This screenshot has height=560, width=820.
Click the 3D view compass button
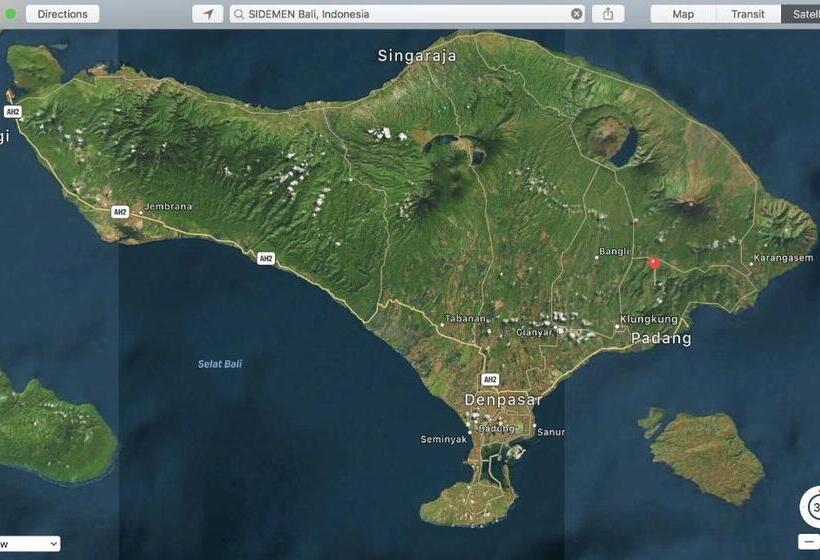point(812,507)
